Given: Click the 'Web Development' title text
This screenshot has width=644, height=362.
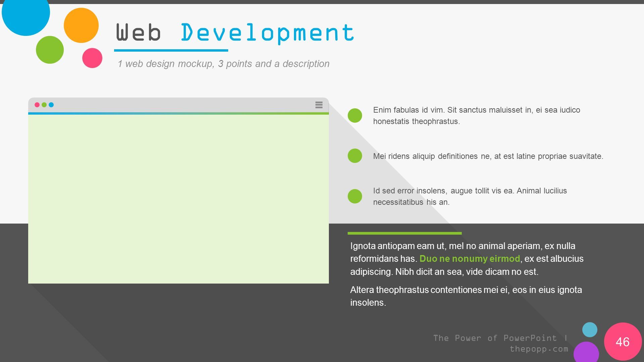Looking at the screenshot, I should [x=235, y=33].
